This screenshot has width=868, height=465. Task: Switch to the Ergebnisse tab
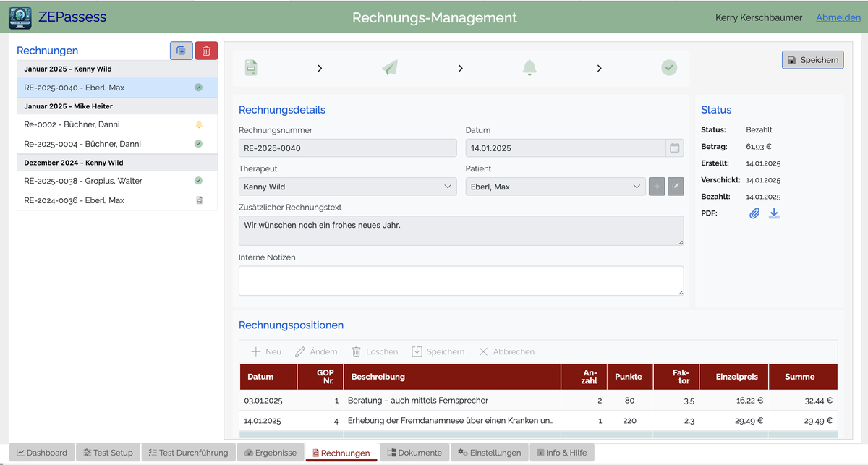click(x=271, y=453)
